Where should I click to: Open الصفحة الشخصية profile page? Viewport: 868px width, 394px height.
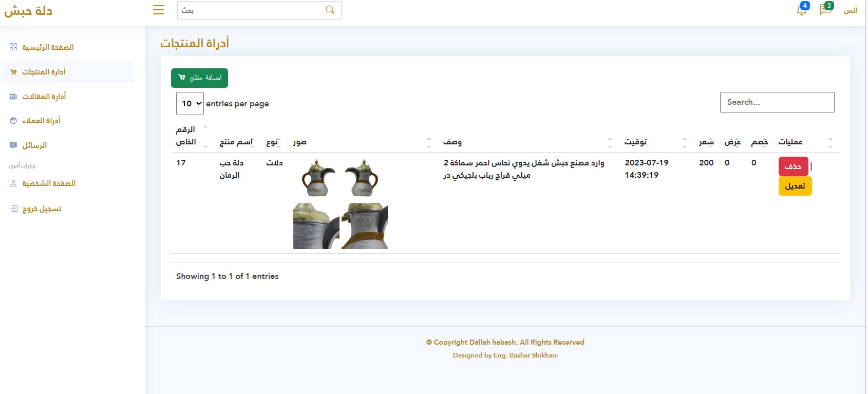tap(49, 183)
